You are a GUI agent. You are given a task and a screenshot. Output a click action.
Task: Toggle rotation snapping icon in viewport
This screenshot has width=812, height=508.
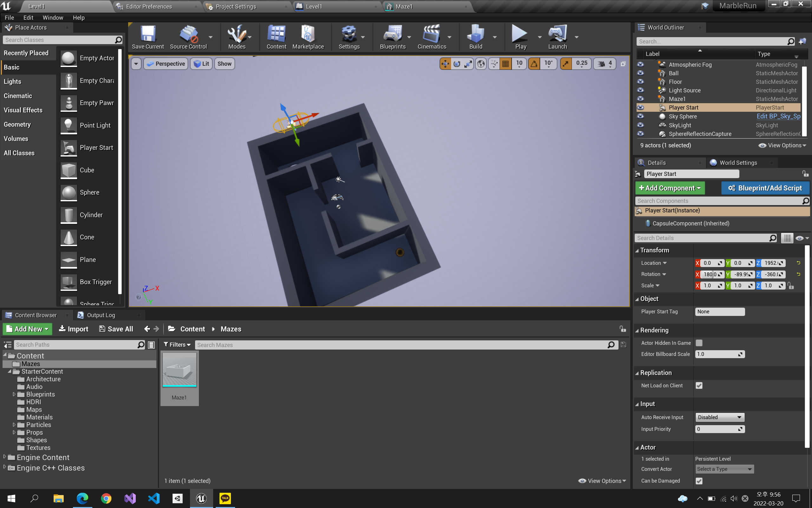[534, 63]
